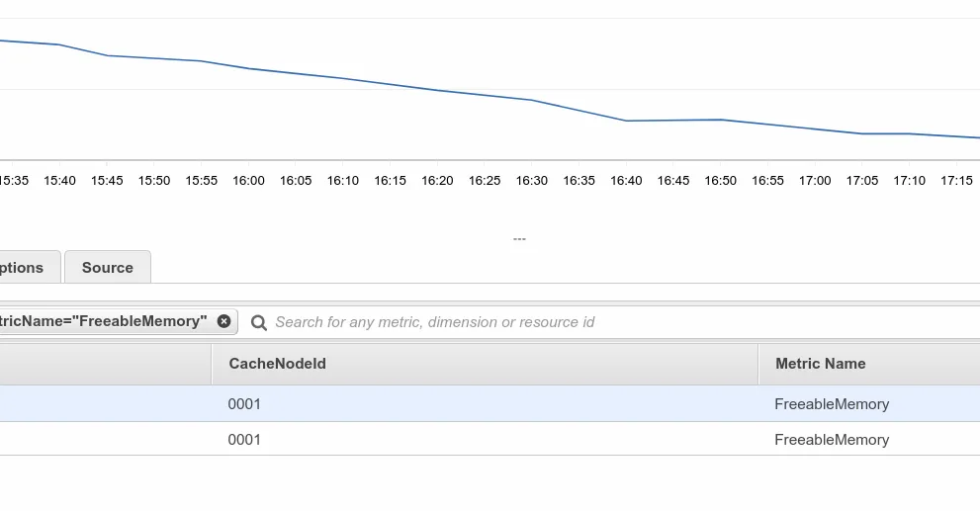Click the 16:30 time axis label

(x=532, y=181)
